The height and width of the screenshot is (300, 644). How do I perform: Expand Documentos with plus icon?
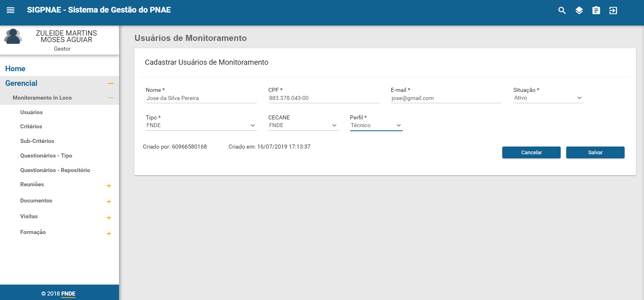click(108, 202)
